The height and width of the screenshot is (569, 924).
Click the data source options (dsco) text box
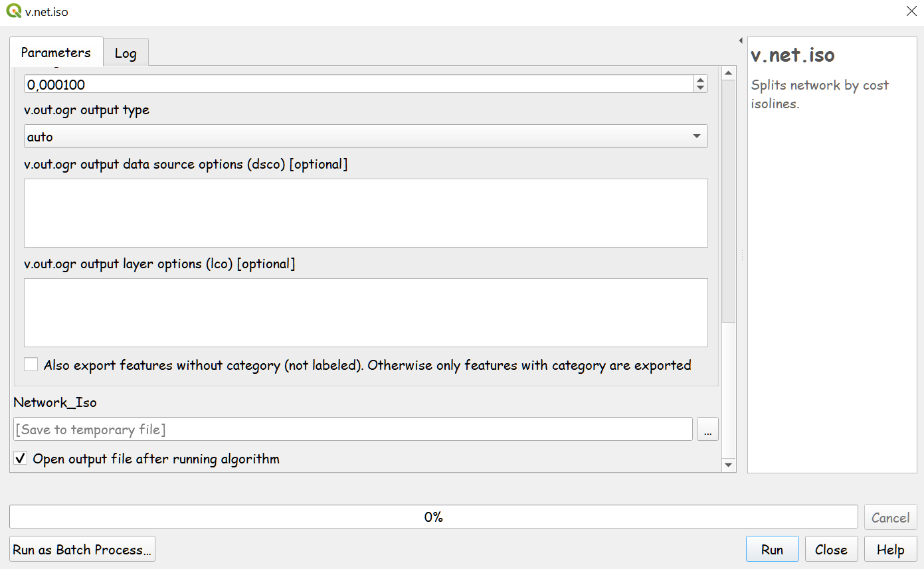(x=365, y=213)
